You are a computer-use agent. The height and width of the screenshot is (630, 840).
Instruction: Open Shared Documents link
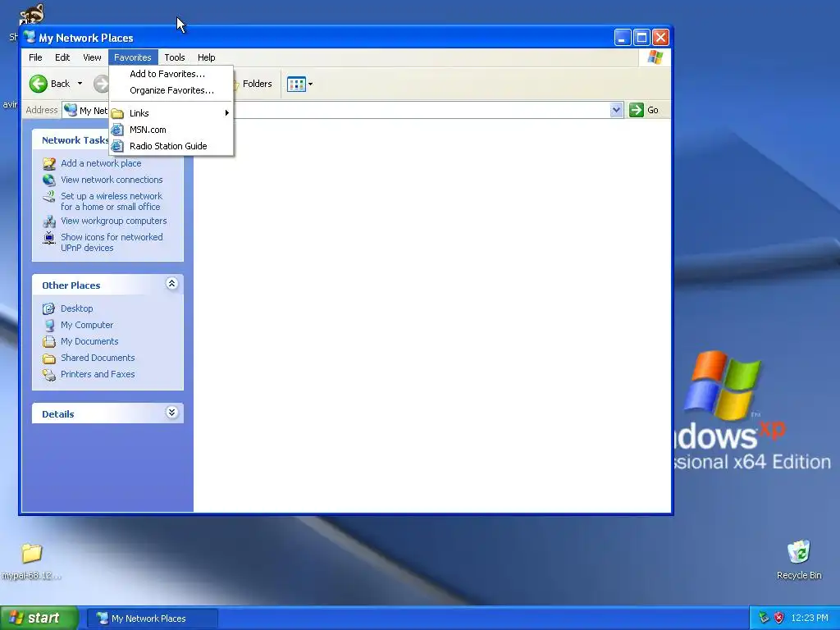click(98, 358)
